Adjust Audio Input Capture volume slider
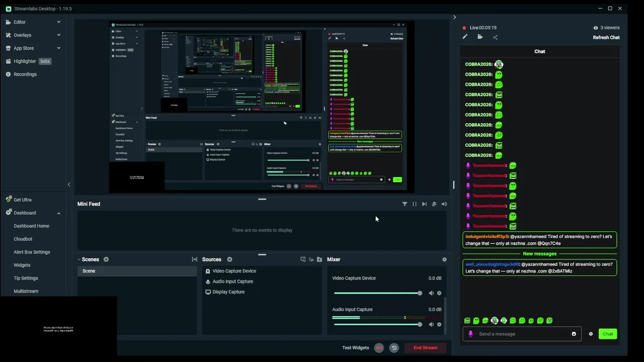 tap(378, 324)
